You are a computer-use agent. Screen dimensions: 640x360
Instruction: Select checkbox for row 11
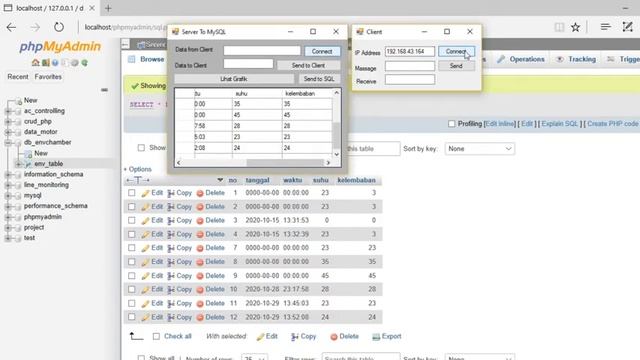131,303
